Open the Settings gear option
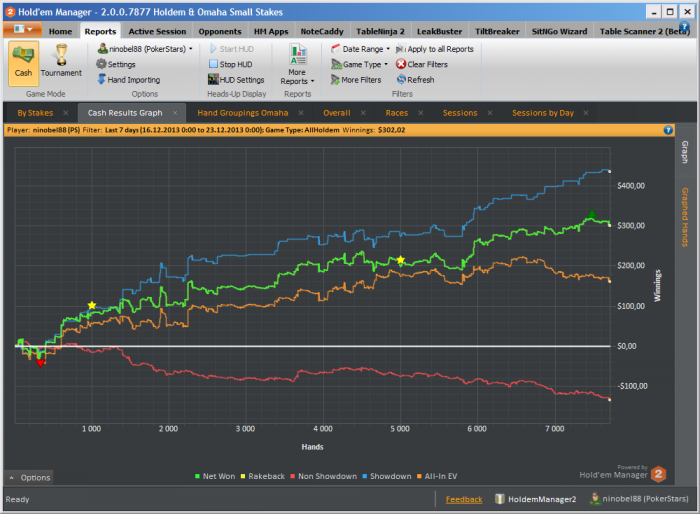 (116, 64)
